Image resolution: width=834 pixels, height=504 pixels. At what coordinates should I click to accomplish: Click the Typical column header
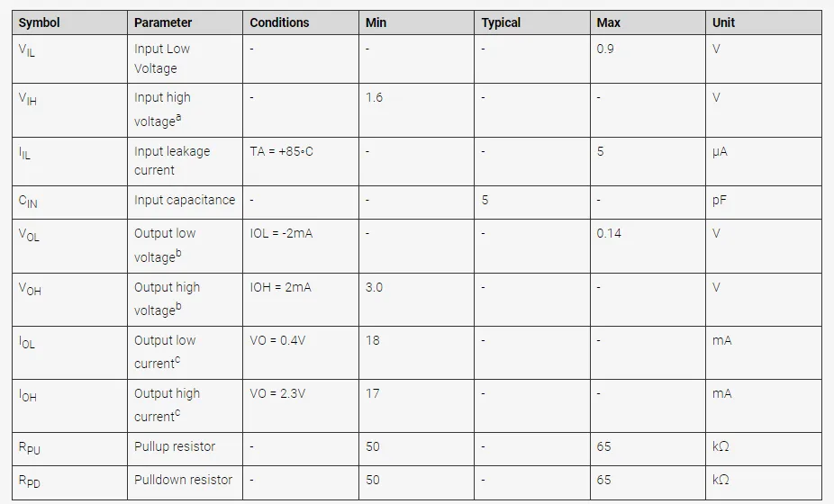click(x=501, y=22)
